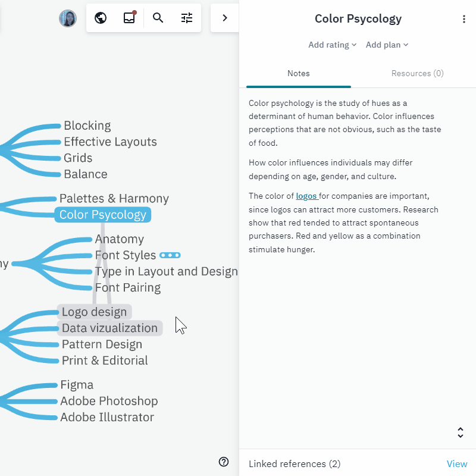Click the search magnifier icon

[158, 18]
